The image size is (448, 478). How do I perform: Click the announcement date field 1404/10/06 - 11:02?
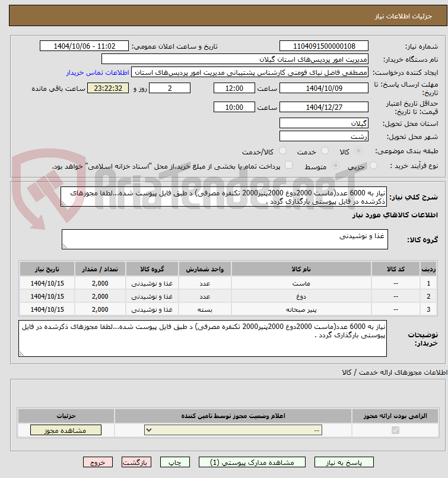coord(84,46)
